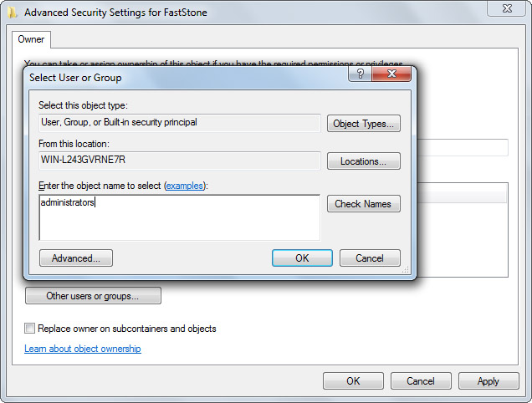Switch to the Owner tab
This screenshot has height=403, width=532.
[x=31, y=39]
